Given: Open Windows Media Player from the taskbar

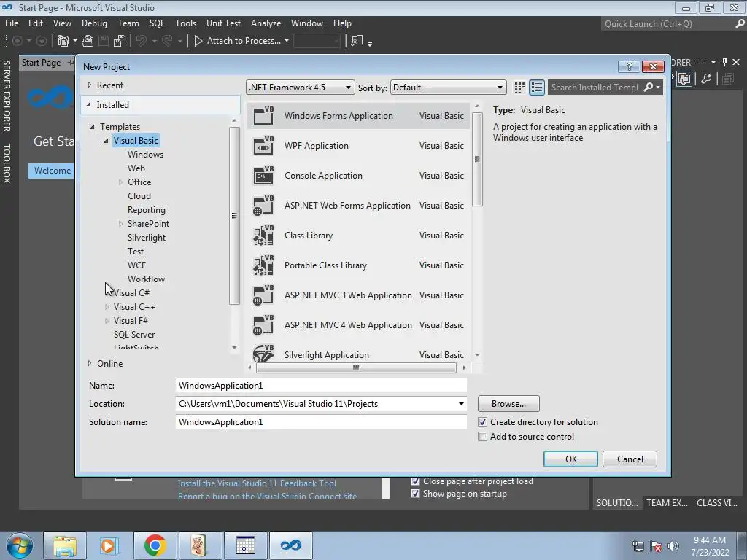Looking at the screenshot, I should 108,545.
